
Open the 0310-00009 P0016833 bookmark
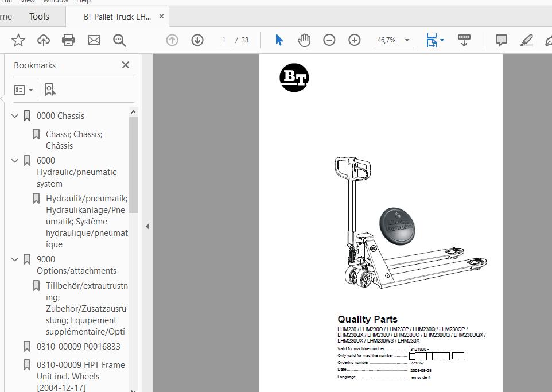[x=79, y=347]
